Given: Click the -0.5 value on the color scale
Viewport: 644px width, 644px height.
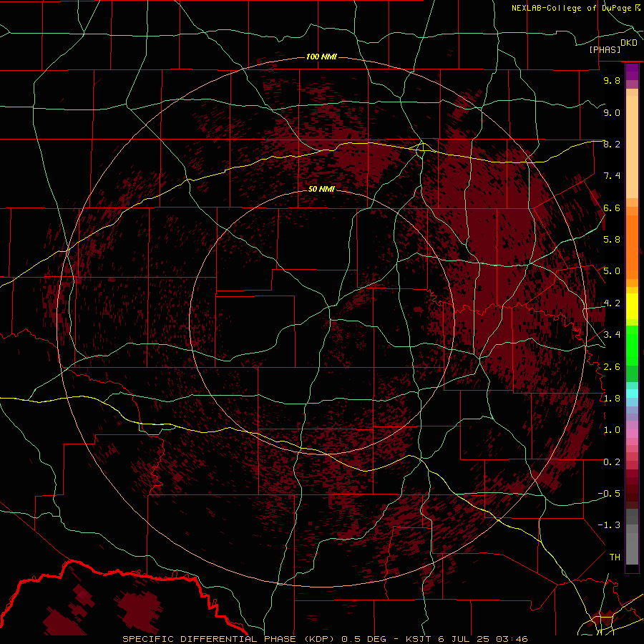Looking at the screenshot, I should click(x=609, y=494).
